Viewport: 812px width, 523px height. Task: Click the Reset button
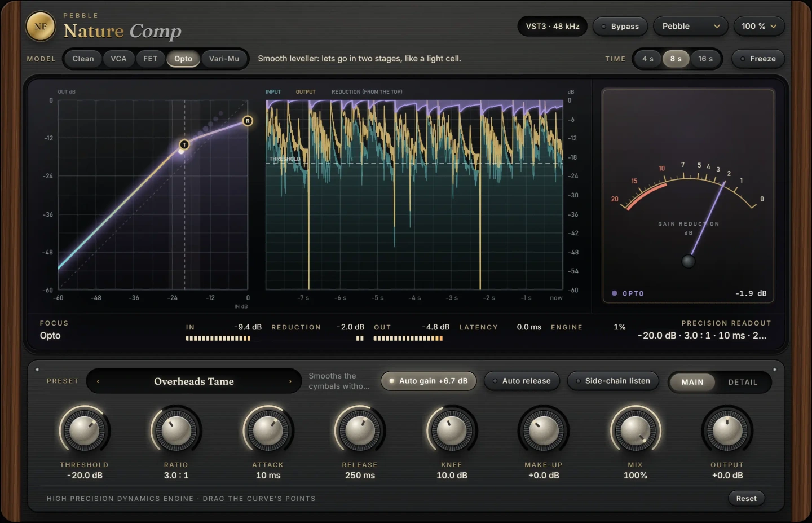coord(746,498)
